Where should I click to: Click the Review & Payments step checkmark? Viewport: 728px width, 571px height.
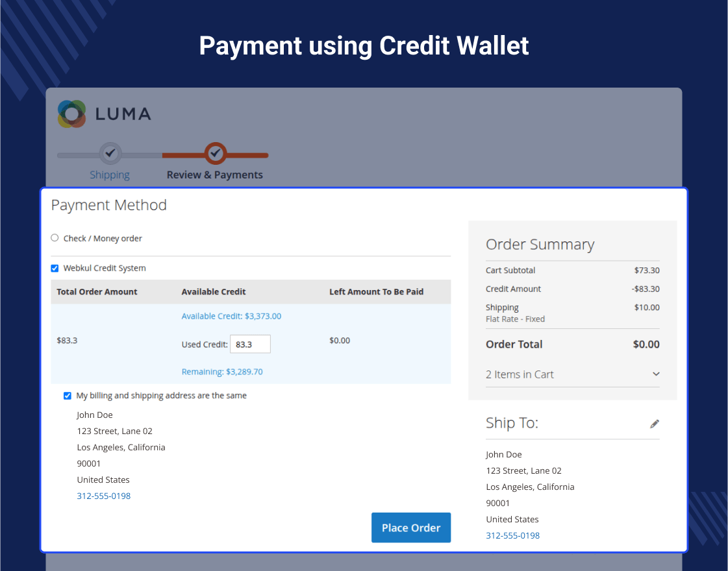216,153
